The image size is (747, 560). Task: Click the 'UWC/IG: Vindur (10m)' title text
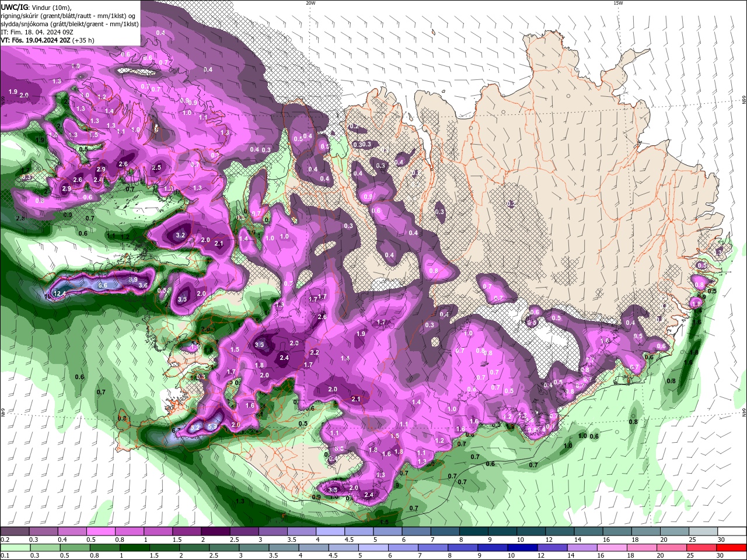(36, 6)
